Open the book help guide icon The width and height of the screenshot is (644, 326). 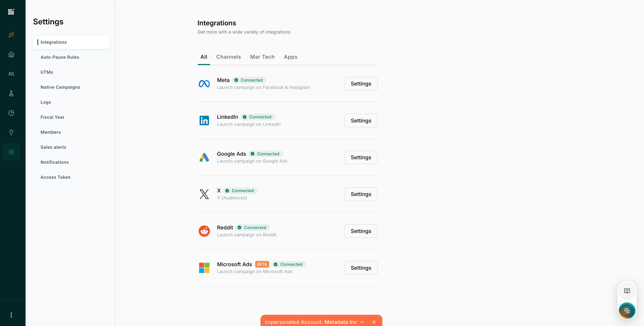tap(627, 291)
